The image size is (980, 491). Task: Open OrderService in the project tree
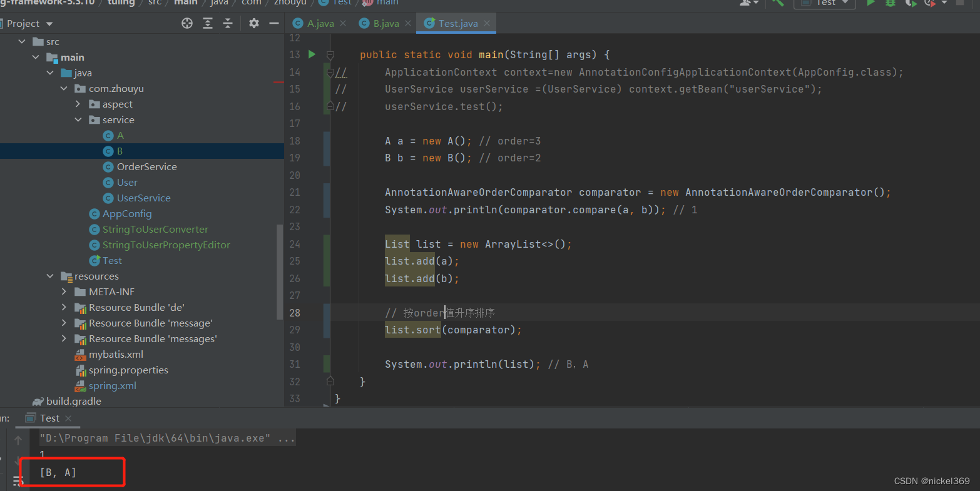click(x=146, y=167)
